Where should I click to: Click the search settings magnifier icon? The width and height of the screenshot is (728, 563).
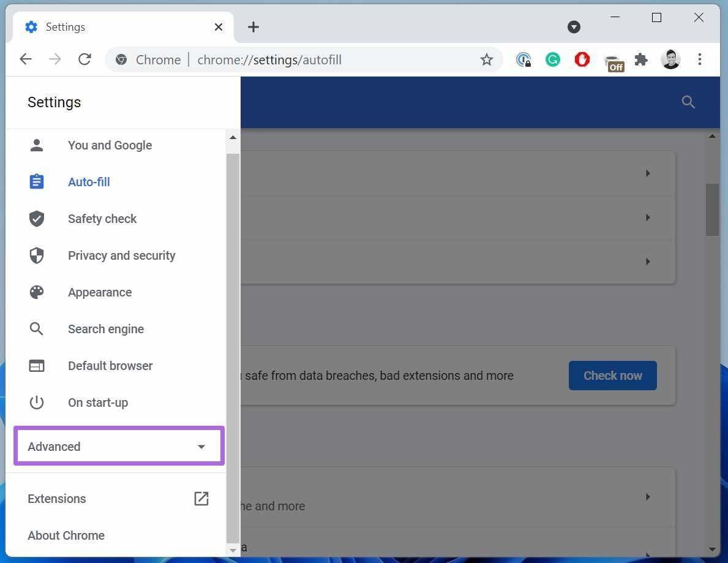[688, 102]
